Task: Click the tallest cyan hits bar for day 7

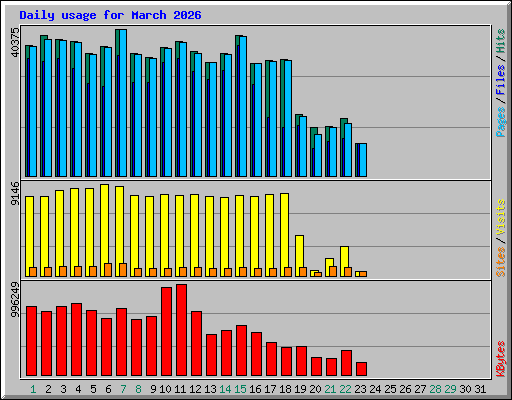Action: tap(123, 103)
